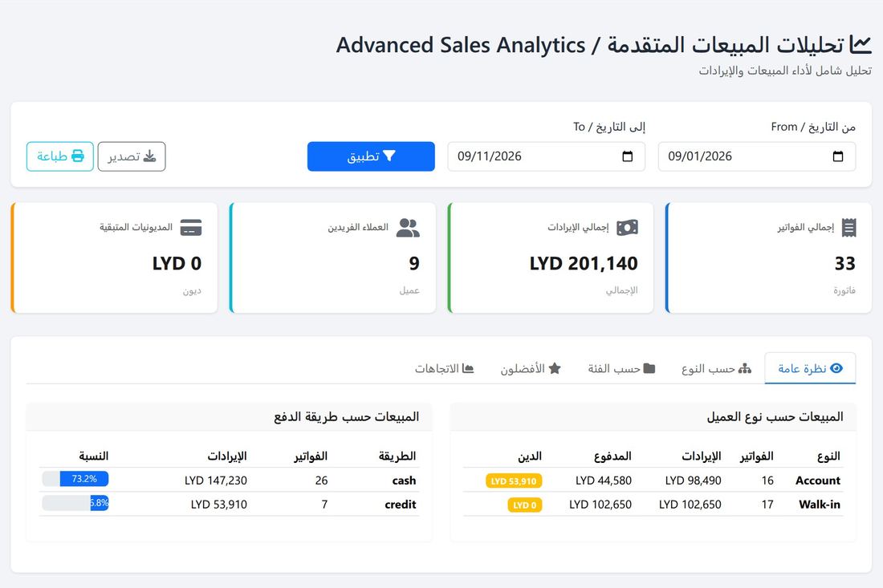Image resolution: width=883 pixels, height=588 pixels.
Task: Click the النسبة column header
Action: pos(93,456)
